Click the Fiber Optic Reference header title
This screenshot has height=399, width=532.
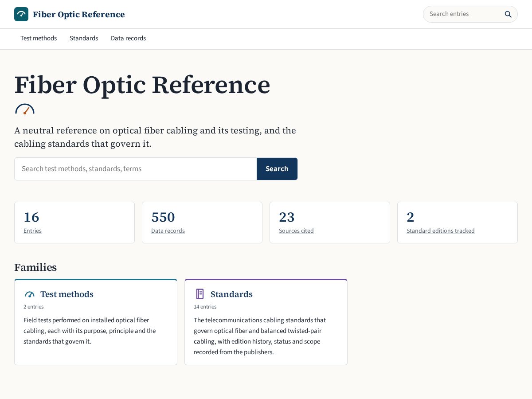(x=79, y=15)
